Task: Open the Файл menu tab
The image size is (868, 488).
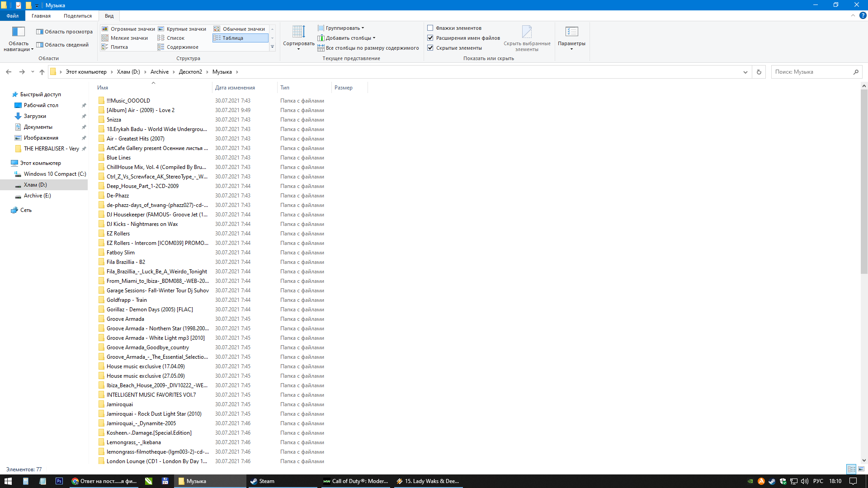Action: click(12, 16)
